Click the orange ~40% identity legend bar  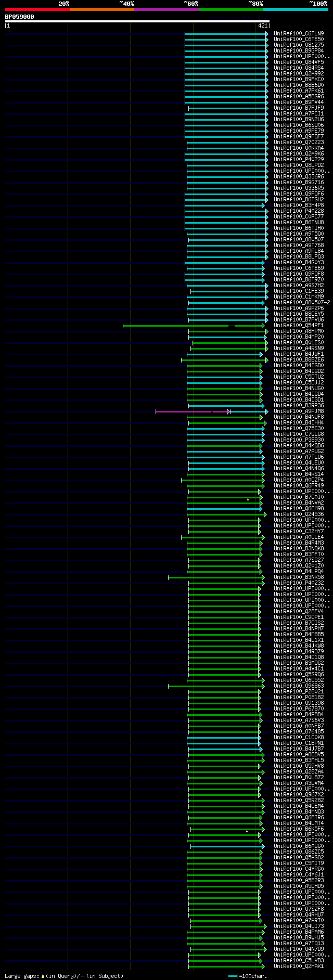pyautogui.click(x=102, y=9)
